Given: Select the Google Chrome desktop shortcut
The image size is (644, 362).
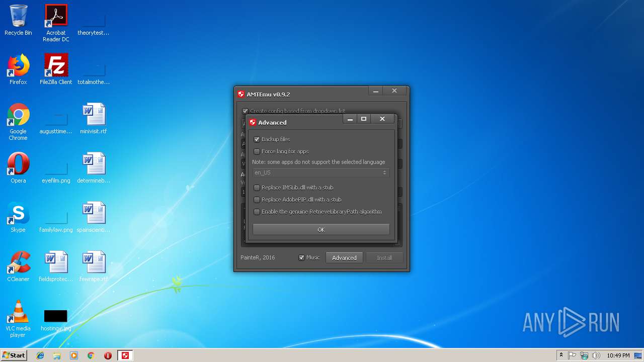Looking at the screenshot, I should point(18,122).
